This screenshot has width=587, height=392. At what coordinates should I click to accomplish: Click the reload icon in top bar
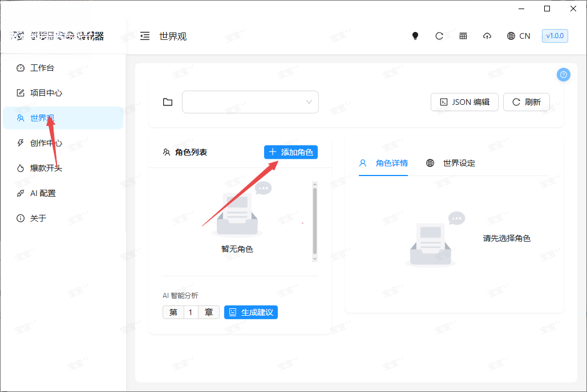[439, 36]
